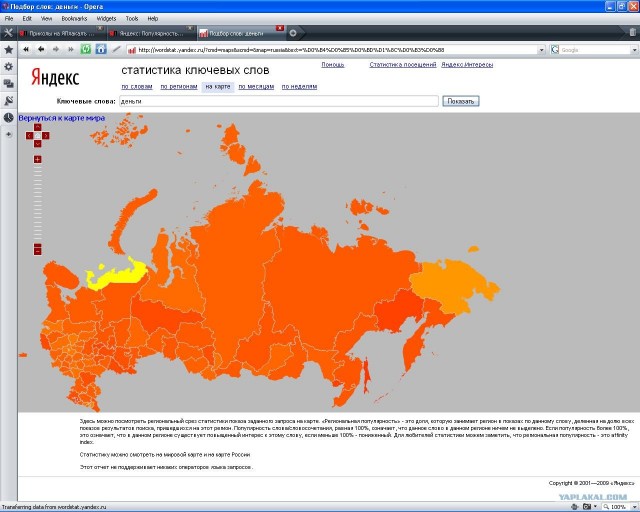Open the Widgets menu
This screenshot has width=640, height=512.
pyautogui.click(x=106, y=19)
